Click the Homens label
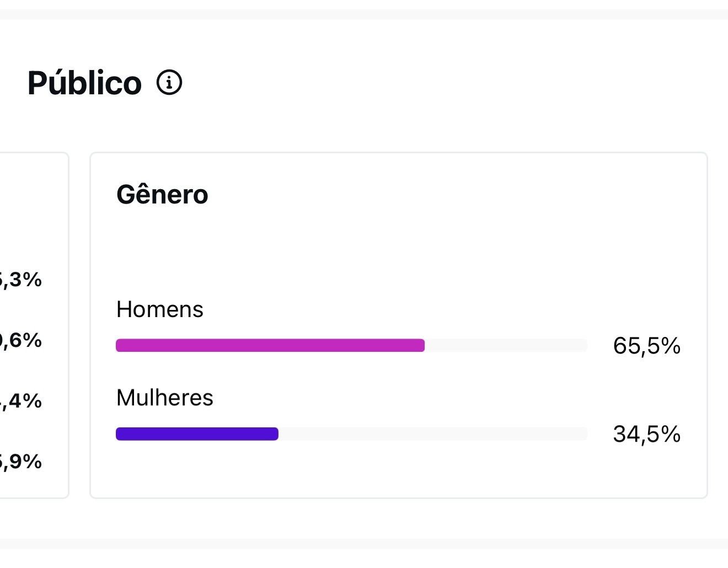The image size is (728, 568). (x=159, y=309)
